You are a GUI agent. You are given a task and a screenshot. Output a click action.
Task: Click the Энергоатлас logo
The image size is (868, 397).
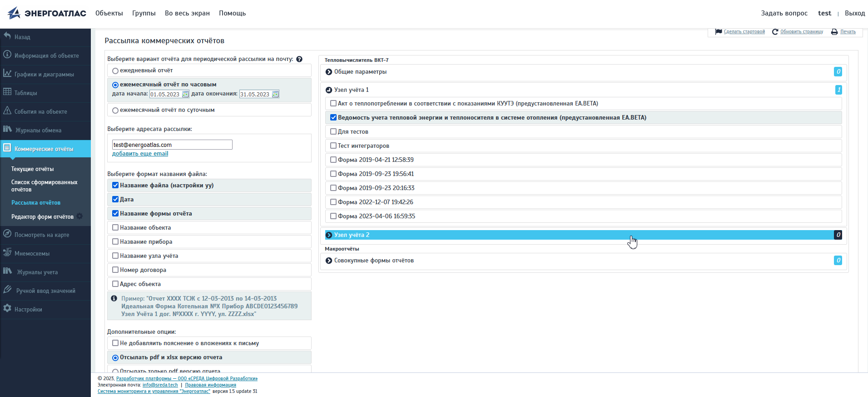coord(47,13)
